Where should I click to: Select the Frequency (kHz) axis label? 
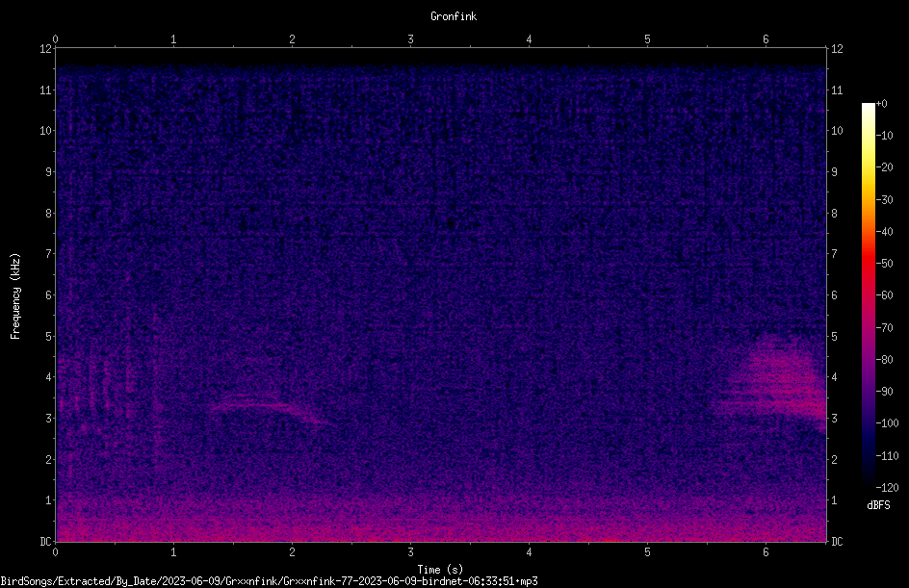(15, 296)
